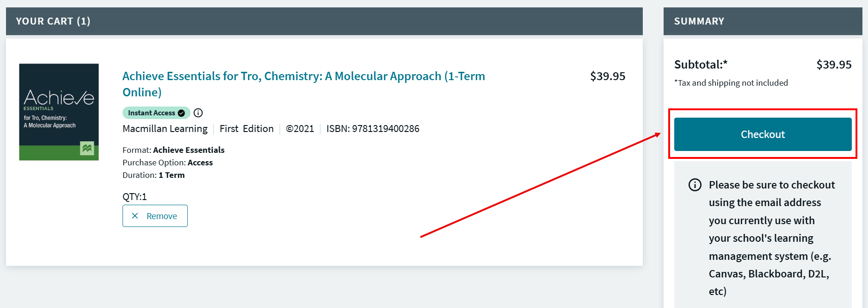Screen dimensions: 868x308
Task: Click the checkmark icon in Instant Access badge
Action: click(181, 113)
